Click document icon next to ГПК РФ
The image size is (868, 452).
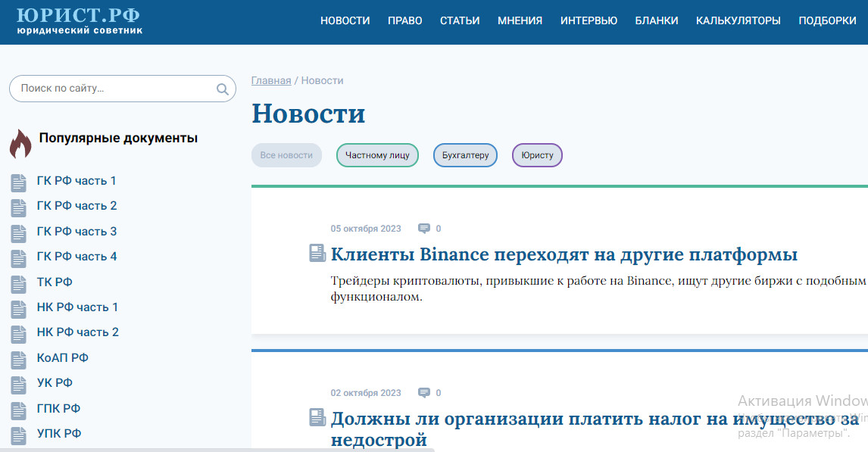[19, 410]
